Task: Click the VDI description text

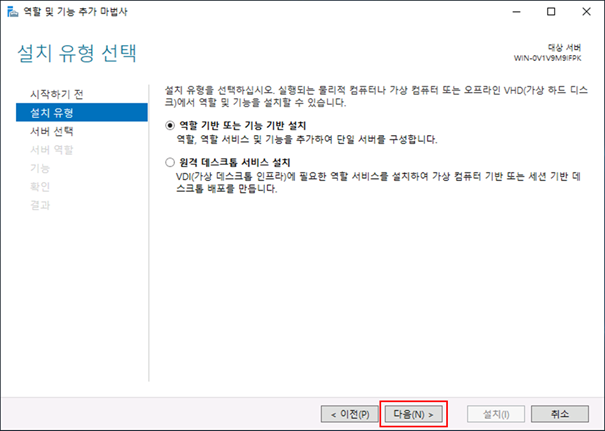Action: pos(379,183)
